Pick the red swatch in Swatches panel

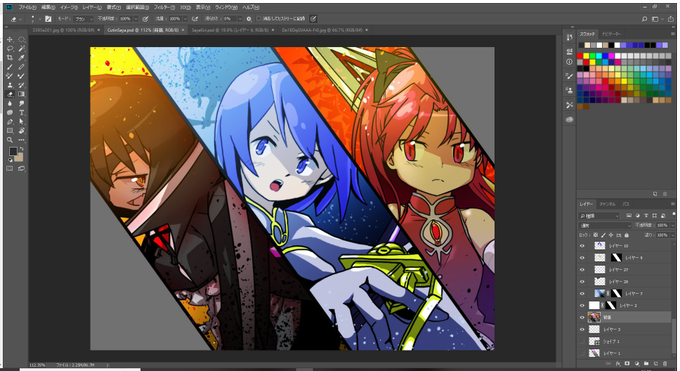pos(580,56)
